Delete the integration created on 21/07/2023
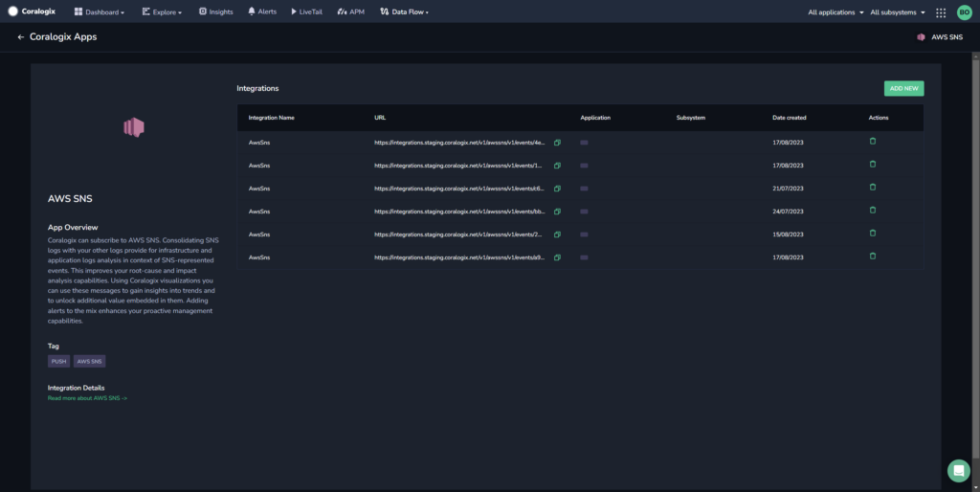The image size is (980, 492). point(873,187)
